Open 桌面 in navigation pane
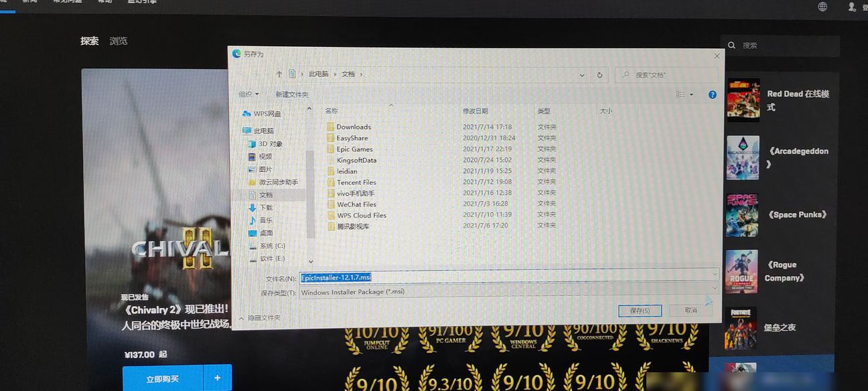The width and height of the screenshot is (868, 391). point(260,233)
